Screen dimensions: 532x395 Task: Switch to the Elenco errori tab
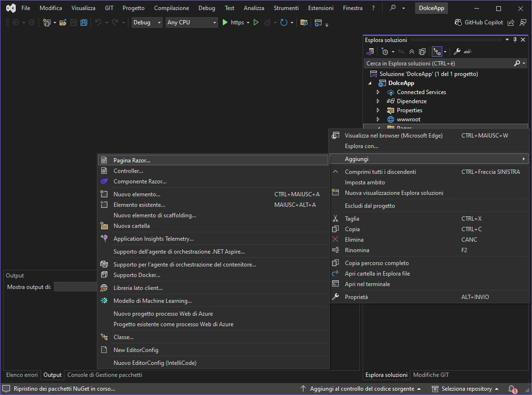coord(22,375)
